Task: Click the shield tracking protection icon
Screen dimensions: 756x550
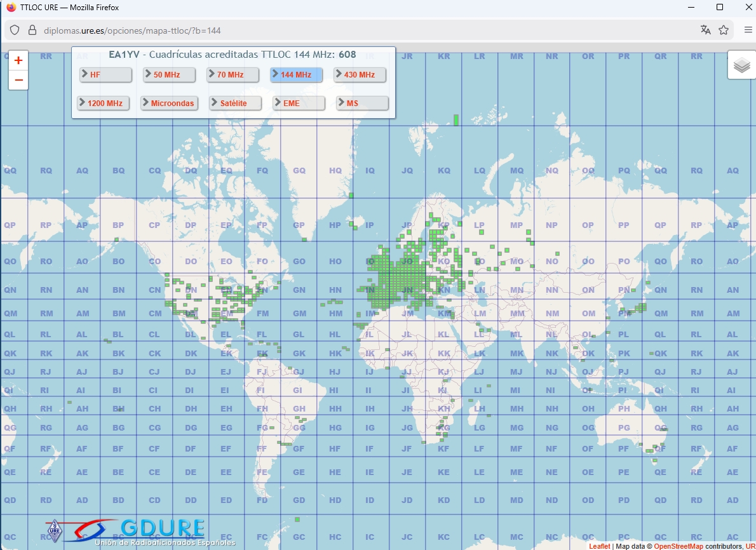Action: tap(15, 30)
